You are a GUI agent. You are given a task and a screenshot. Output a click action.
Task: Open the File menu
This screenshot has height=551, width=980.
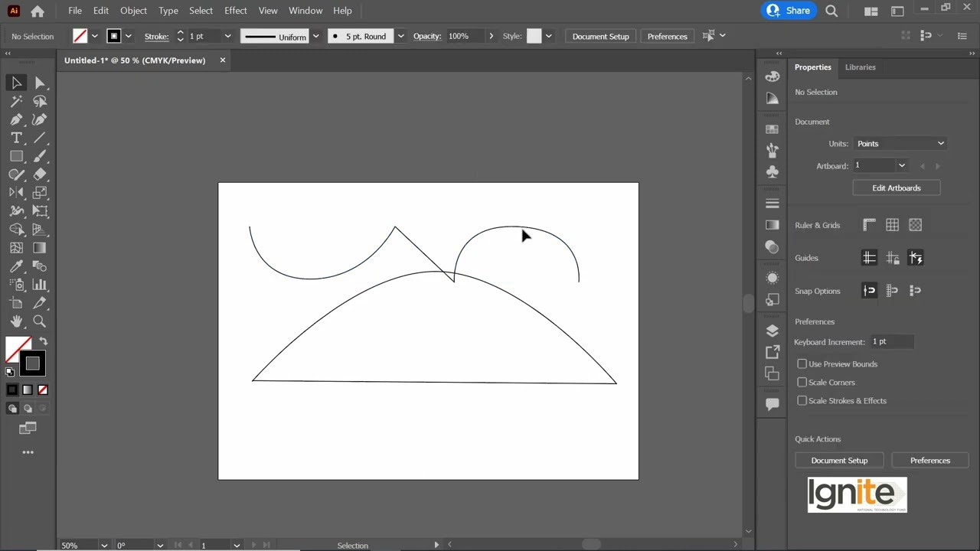click(75, 11)
